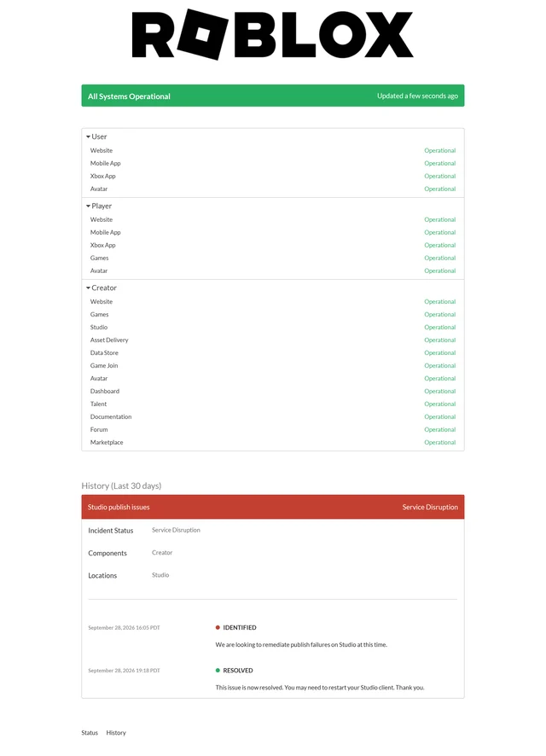Select Website row under Creator
This screenshot has height=756, width=546.
[x=273, y=301]
